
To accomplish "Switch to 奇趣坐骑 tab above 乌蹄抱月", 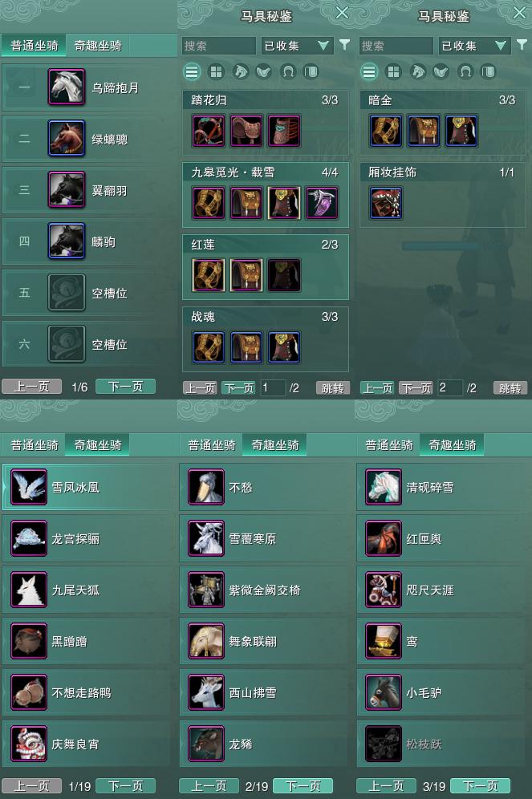I will [98, 46].
